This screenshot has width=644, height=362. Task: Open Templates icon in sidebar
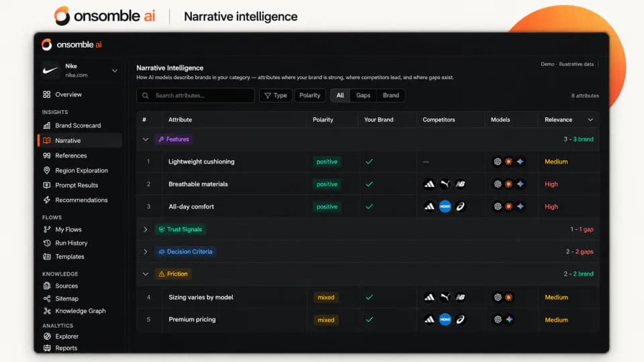(47, 257)
